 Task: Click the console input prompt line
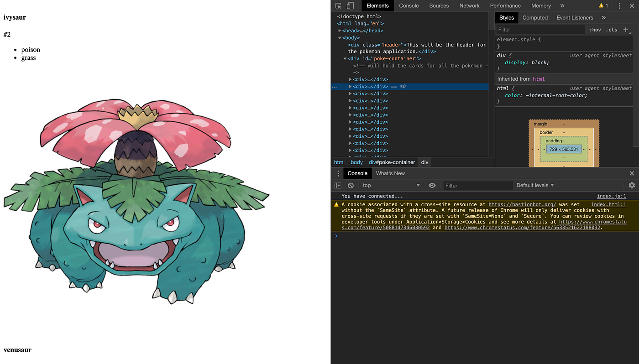coord(485,236)
